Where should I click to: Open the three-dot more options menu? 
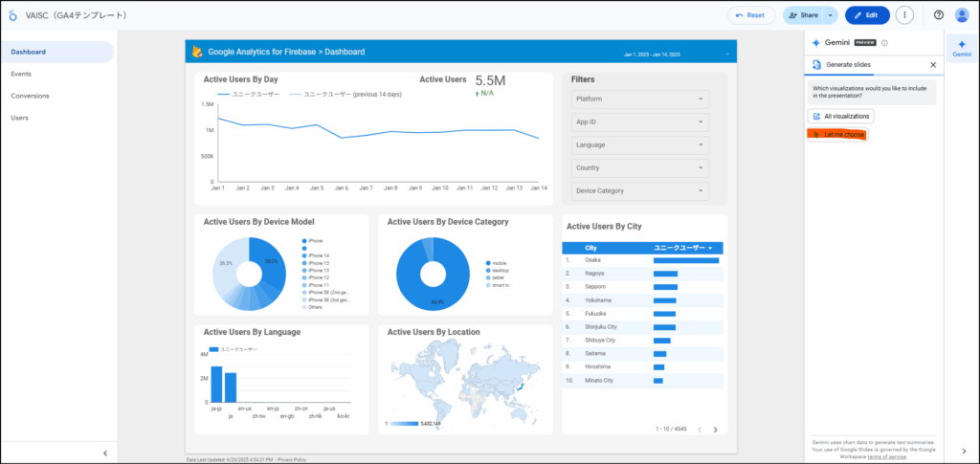[x=904, y=15]
